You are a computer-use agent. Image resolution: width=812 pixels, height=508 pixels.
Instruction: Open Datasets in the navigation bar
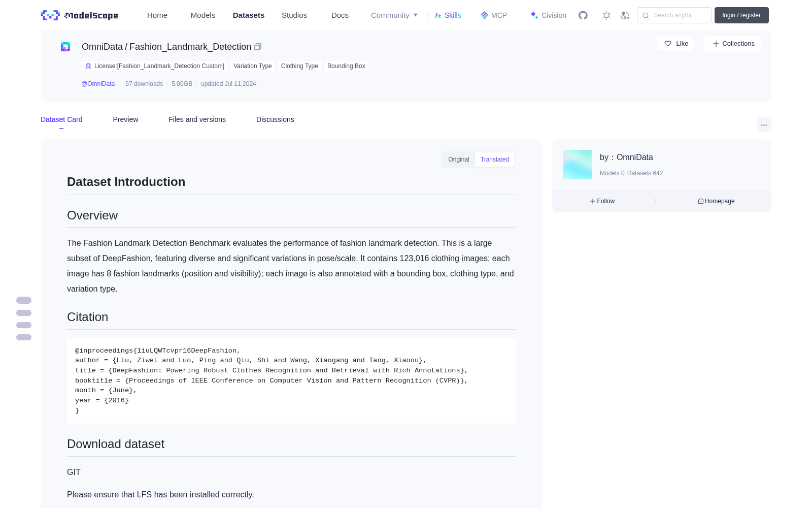[249, 15]
